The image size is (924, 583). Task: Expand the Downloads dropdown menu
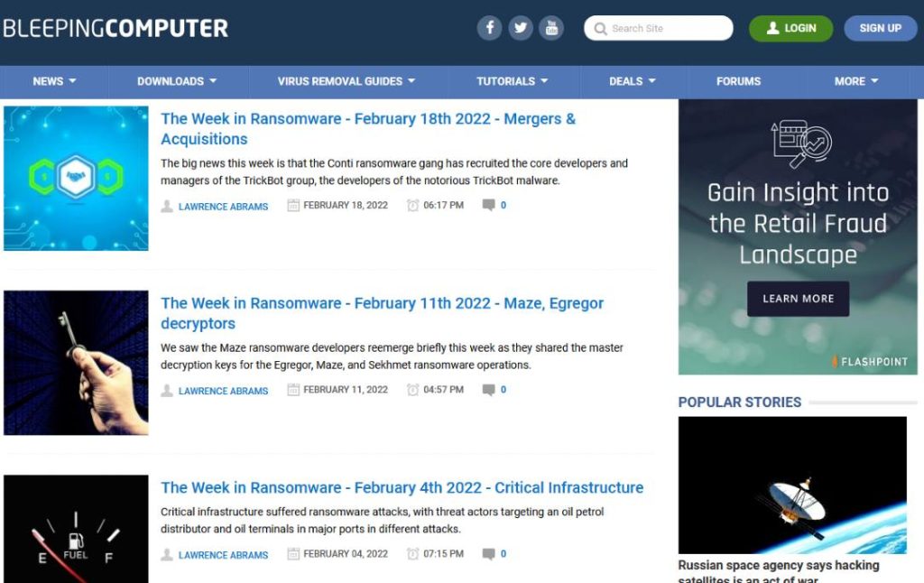(x=177, y=81)
